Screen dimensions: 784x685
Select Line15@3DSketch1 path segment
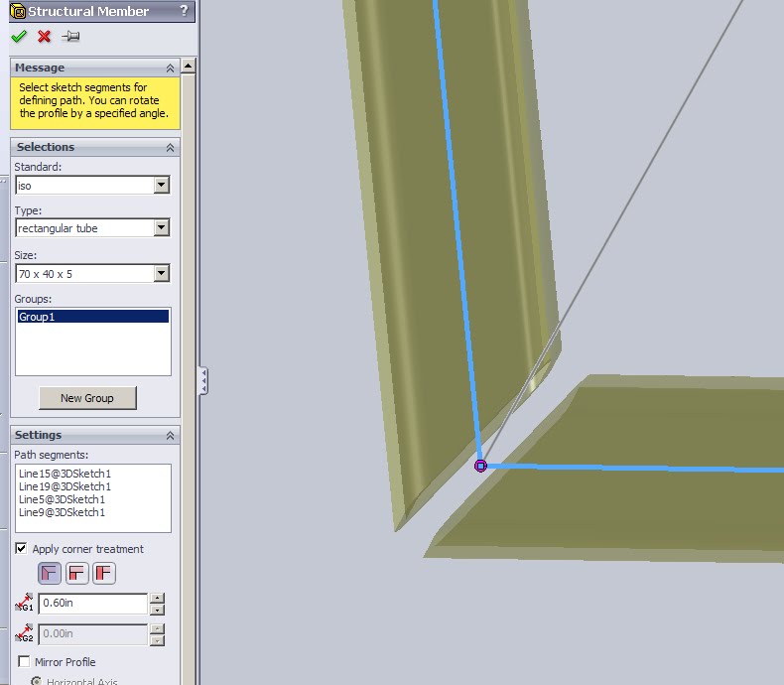(x=65, y=474)
